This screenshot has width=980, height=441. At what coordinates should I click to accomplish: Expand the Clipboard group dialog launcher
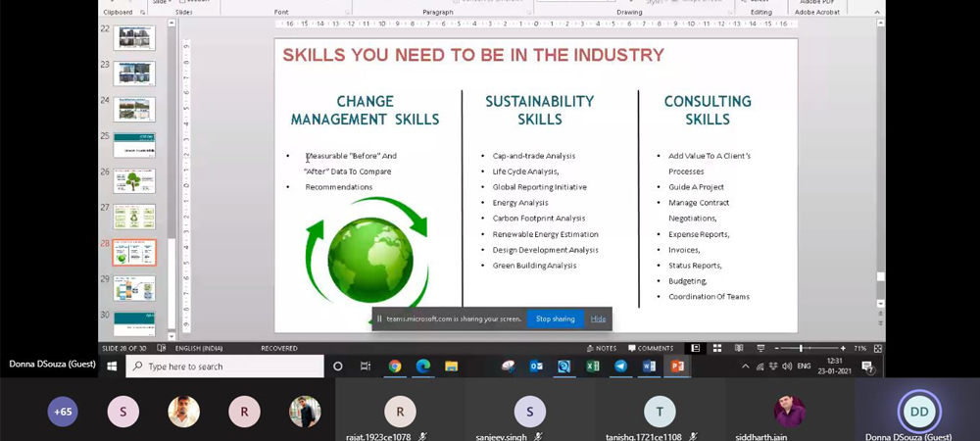[x=143, y=13]
